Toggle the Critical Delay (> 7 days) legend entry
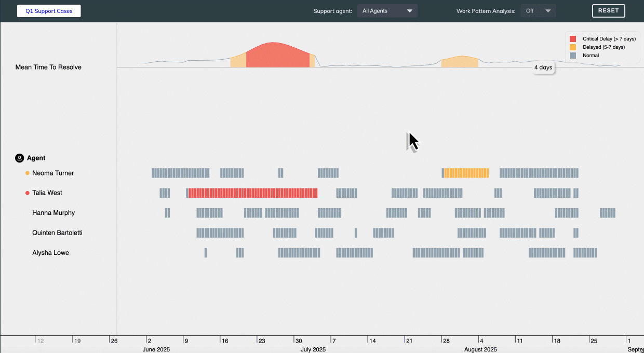This screenshot has height=353, width=644. coord(602,38)
